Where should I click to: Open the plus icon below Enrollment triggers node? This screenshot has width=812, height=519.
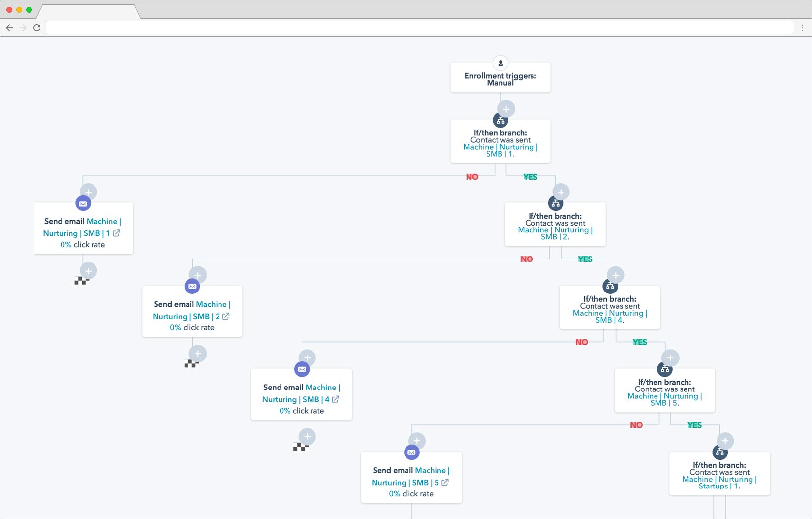[505, 109]
